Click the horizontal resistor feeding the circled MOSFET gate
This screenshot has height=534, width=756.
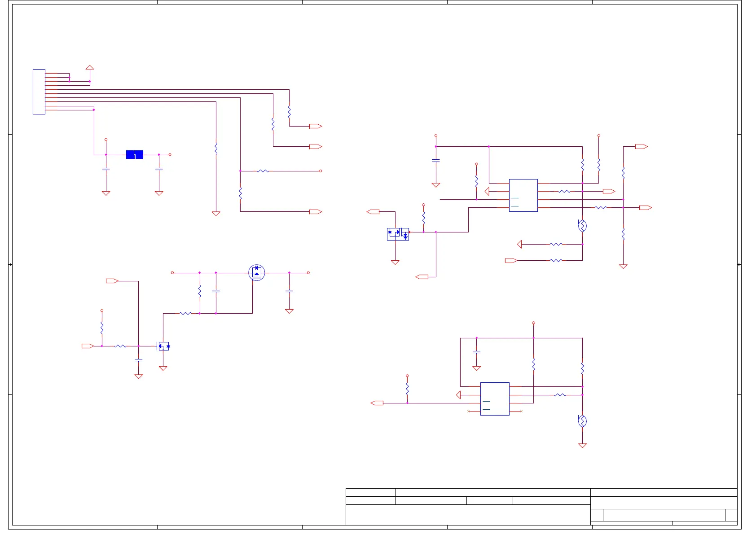[185, 313]
